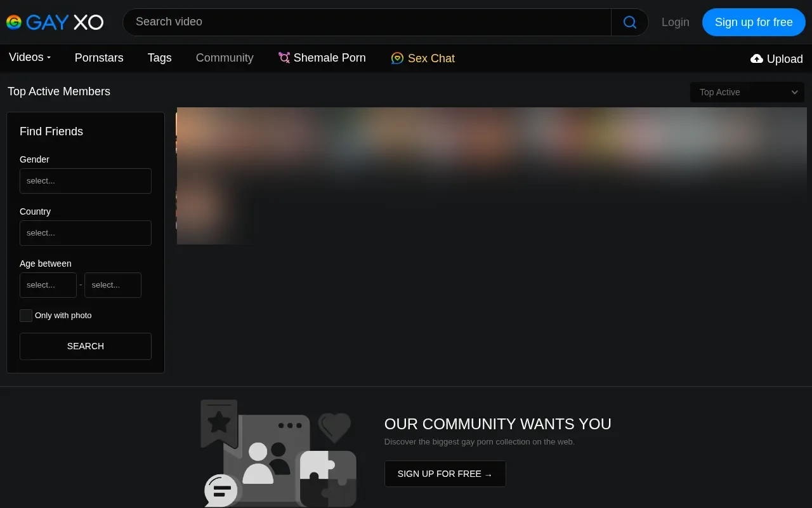Click the Sign up for free button

coord(754,22)
